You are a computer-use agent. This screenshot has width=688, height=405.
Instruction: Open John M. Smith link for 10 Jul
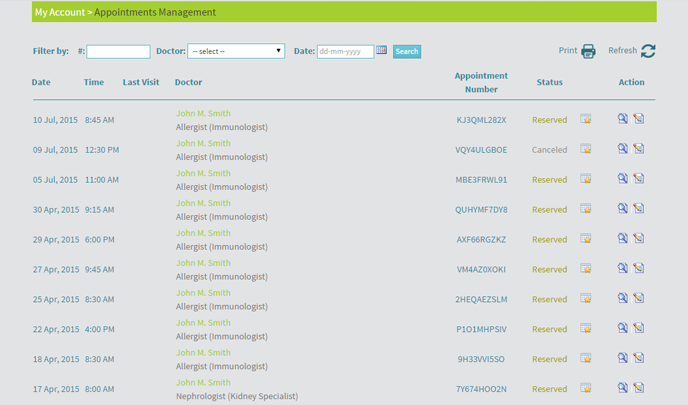click(x=203, y=113)
